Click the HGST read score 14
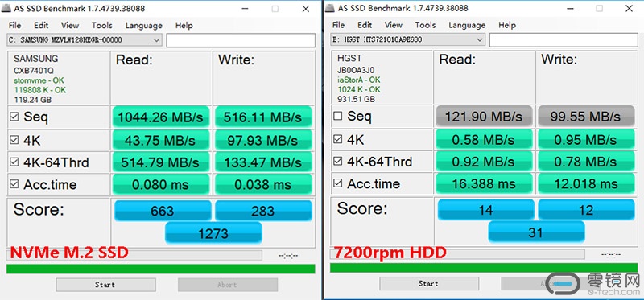Screen dimensions: 644x300 (486, 210)
